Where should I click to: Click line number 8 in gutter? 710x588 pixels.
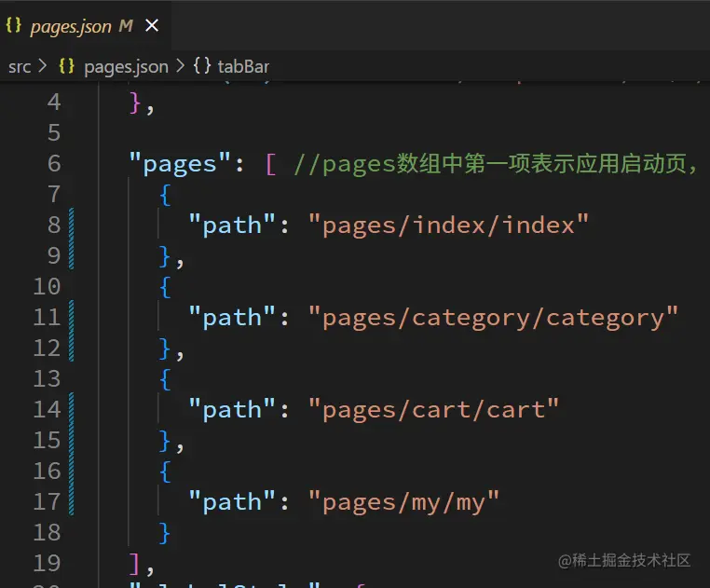(x=54, y=226)
